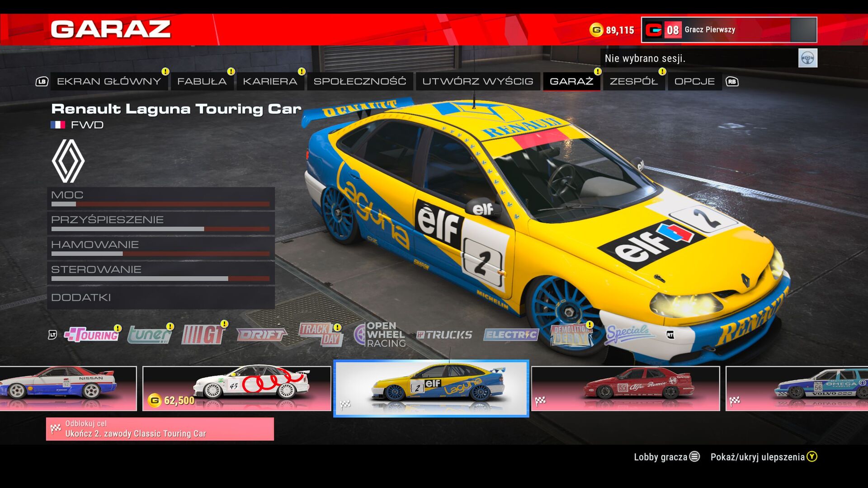Click the LB bumper icon

[x=42, y=82]
